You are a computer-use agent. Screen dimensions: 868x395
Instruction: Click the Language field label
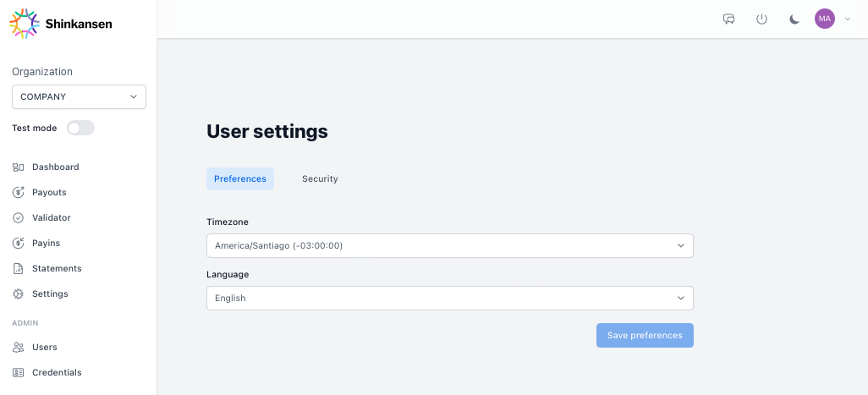(x=228, y=274)
